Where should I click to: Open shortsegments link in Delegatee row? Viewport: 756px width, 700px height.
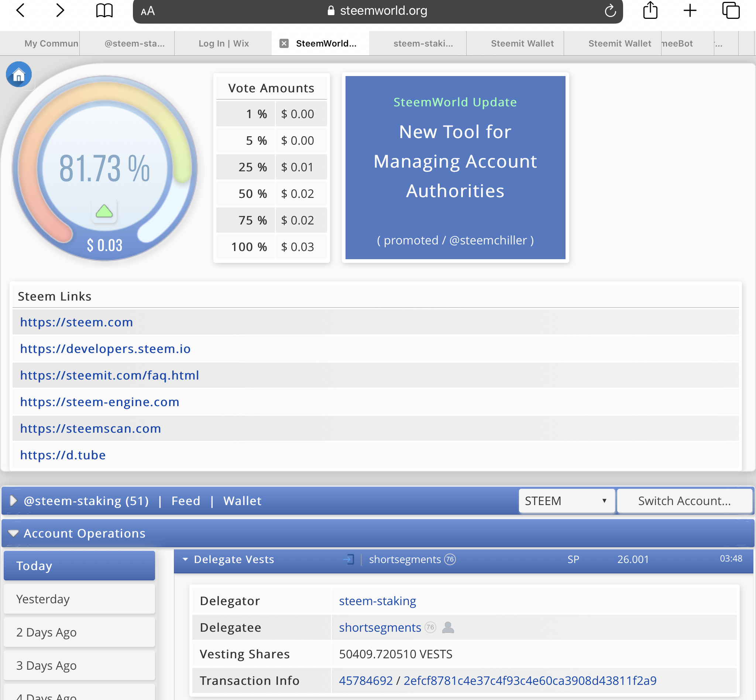pos(380,628)
